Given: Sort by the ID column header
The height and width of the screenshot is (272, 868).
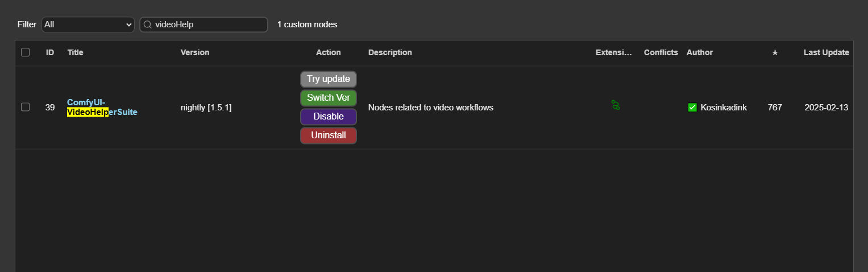Looking at the screenshot, I should [50, 52].
